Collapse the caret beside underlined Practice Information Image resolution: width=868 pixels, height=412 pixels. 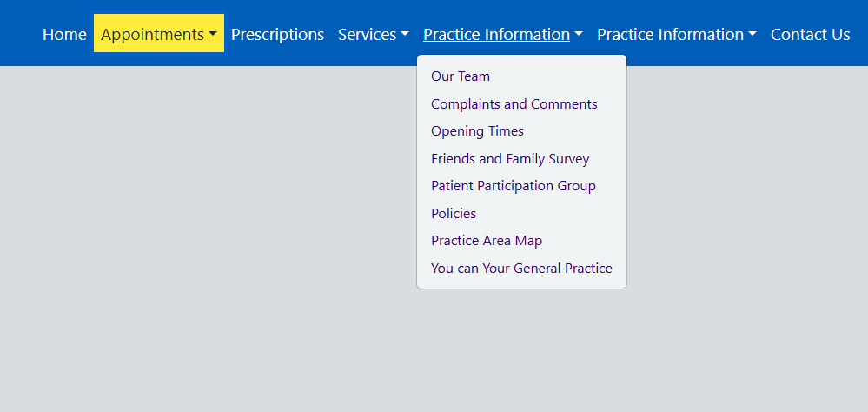coord(579,35)
